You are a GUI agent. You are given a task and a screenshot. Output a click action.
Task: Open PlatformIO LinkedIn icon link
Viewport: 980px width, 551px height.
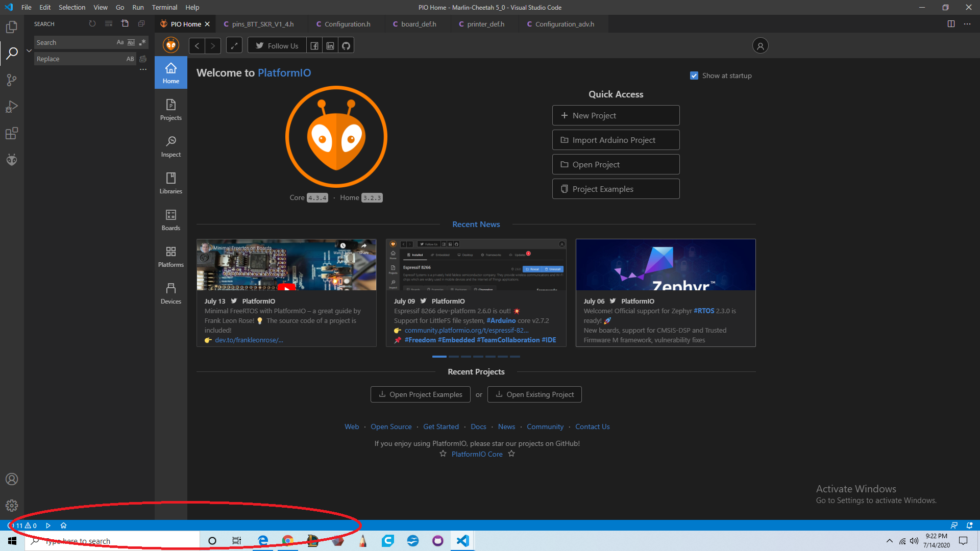click(x=330, y=46)
